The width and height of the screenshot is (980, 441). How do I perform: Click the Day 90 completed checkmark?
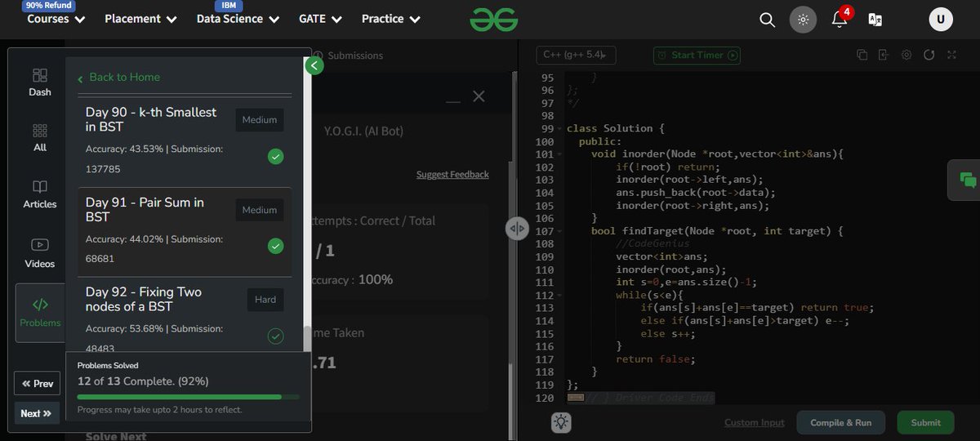pyautogui.click(x=276, y=156)
